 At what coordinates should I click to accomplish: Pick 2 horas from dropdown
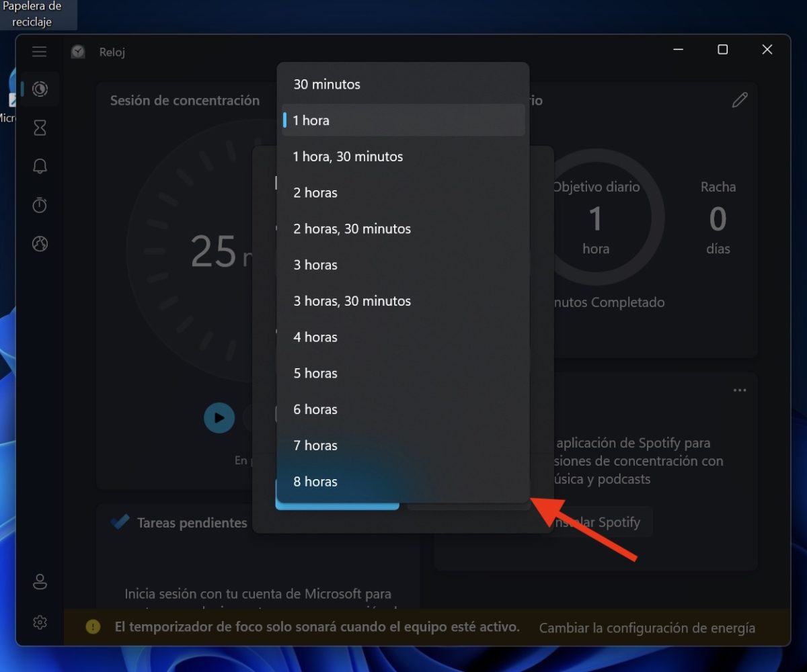click(403, 193)
